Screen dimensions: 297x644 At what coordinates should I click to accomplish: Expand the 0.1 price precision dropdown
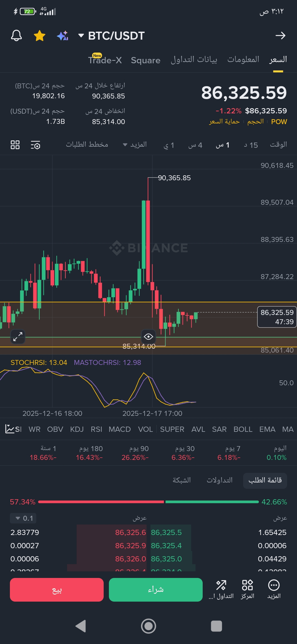(23, 518)
